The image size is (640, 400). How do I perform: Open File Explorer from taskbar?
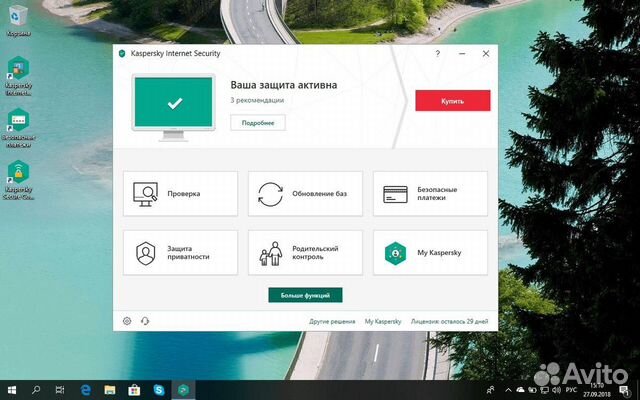coord(109,390)
